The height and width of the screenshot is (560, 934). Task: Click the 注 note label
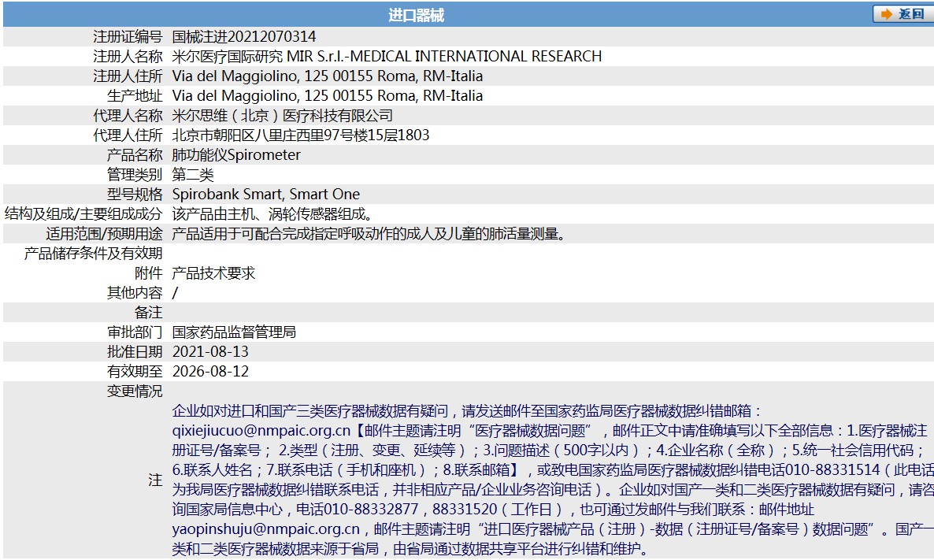tap(155, 480)
